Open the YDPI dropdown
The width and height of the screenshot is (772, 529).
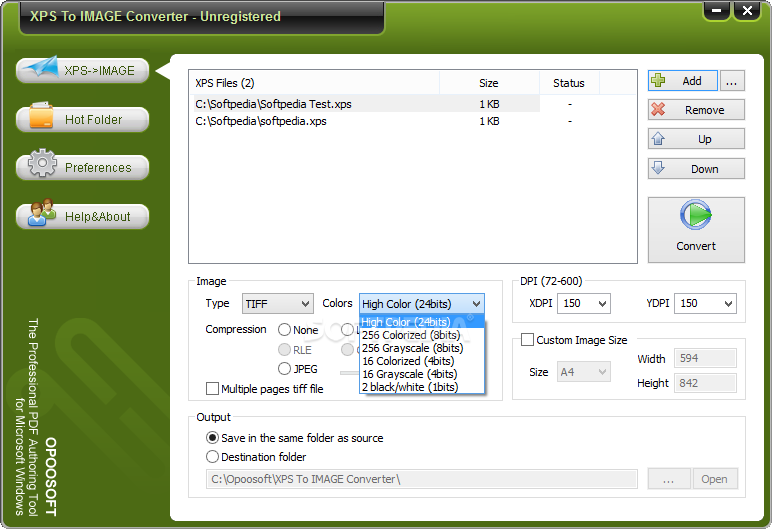tap(705, 303)
